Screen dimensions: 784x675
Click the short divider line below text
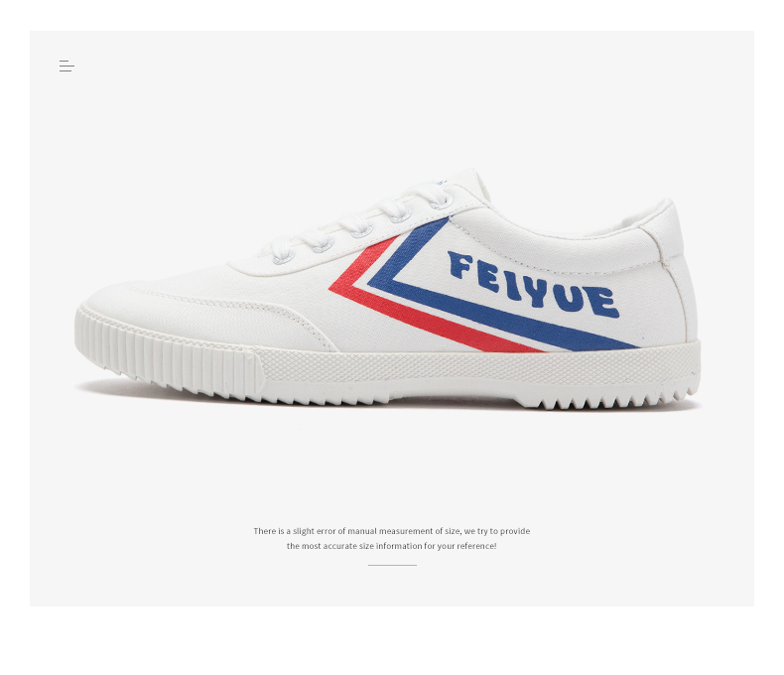(393, 565)
